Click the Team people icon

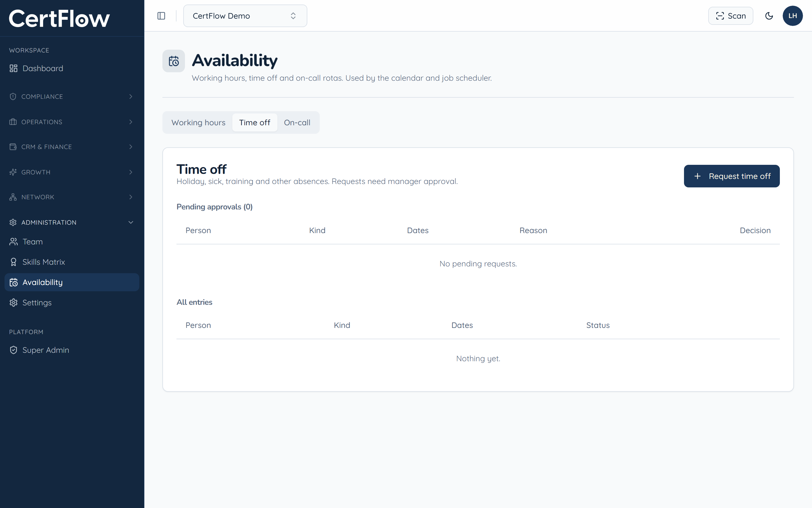pyautogui.click(x=14, y=242)
